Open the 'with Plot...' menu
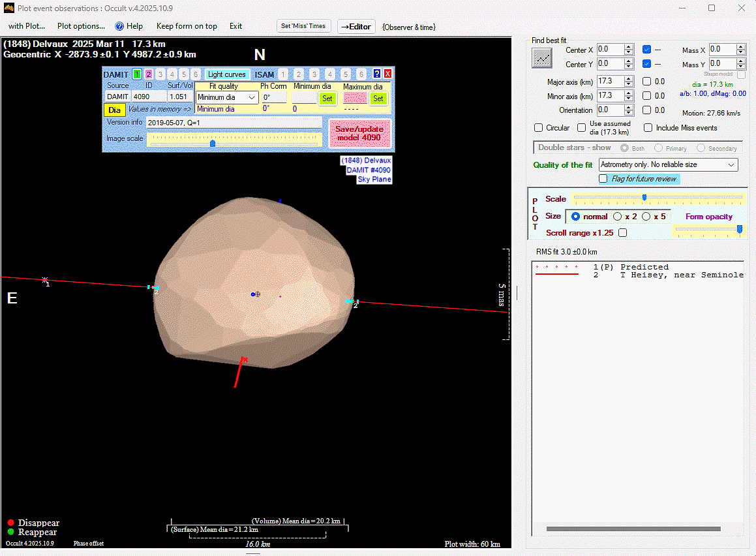756x556 pixels. coord(27,26)
